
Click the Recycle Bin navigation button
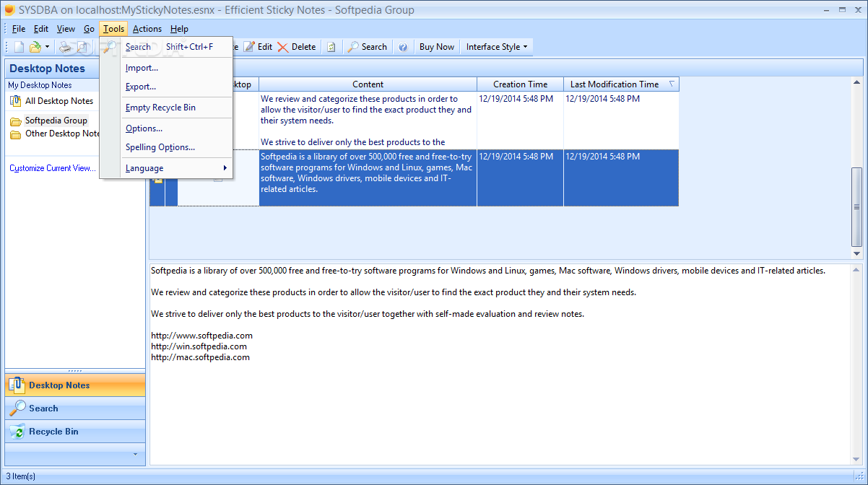coord(75,432)
